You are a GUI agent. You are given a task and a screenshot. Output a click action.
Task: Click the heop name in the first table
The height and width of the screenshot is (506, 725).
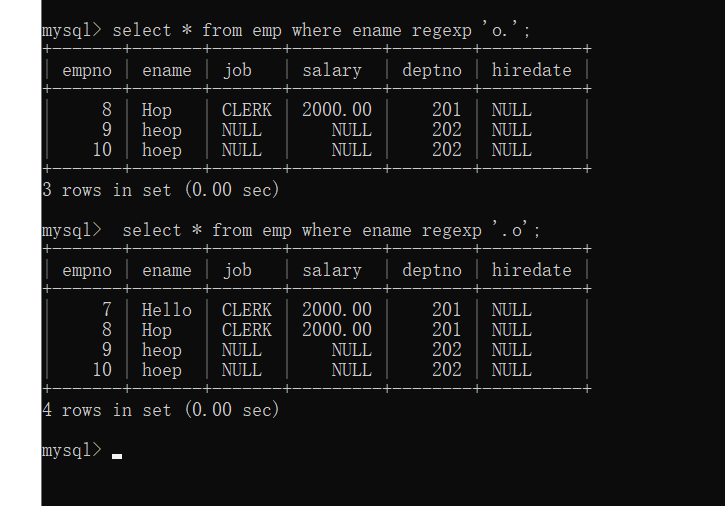point(162,130)
